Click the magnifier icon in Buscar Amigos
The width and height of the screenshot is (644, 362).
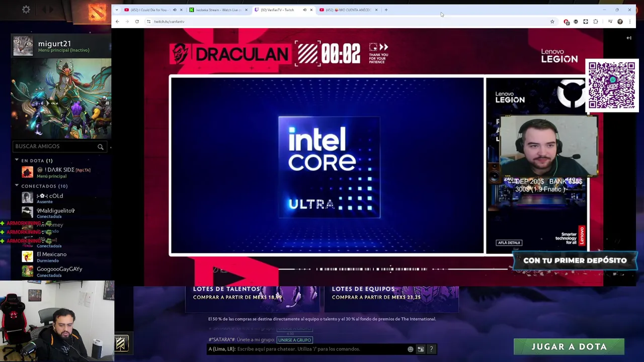pos(101,147)
